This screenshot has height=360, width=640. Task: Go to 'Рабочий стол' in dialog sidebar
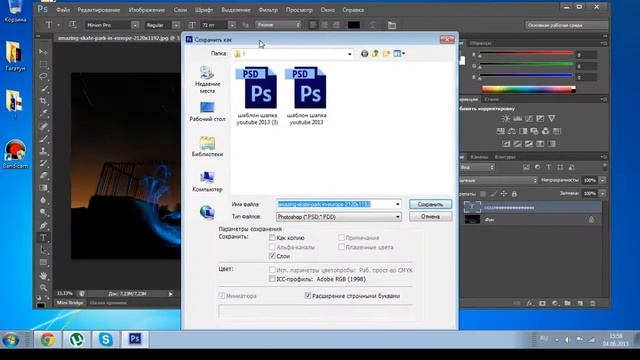click(207, 111)
